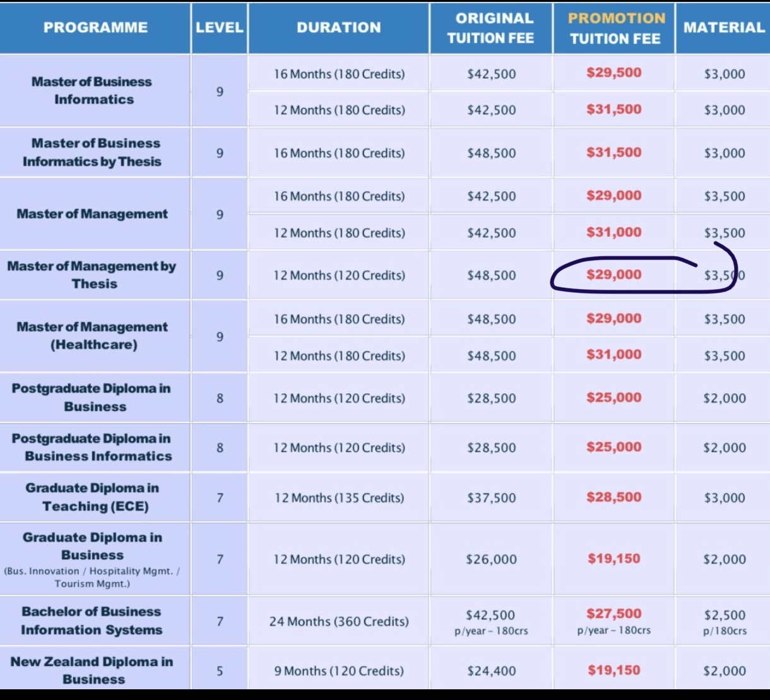Select Graduate Diploma in Teaching (ECE)
Image resolution: width=770 pixels, height=700 pixels.
point(93,497)
